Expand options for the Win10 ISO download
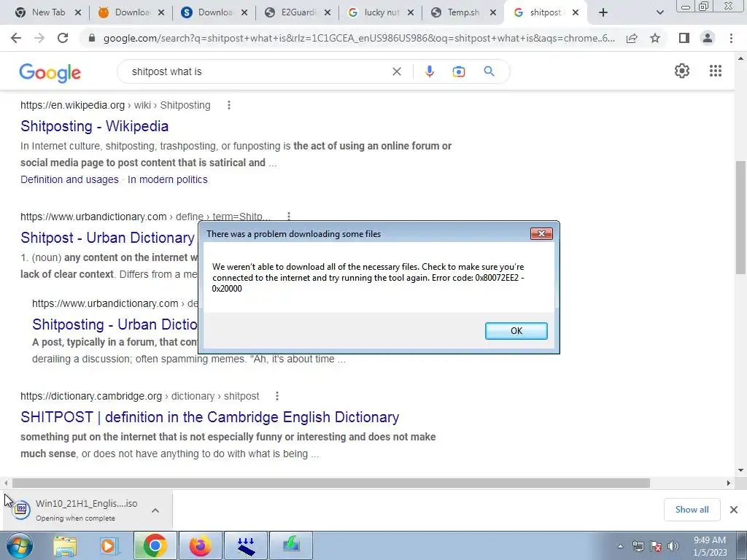 pyautogui.click(x=155, y=510)
